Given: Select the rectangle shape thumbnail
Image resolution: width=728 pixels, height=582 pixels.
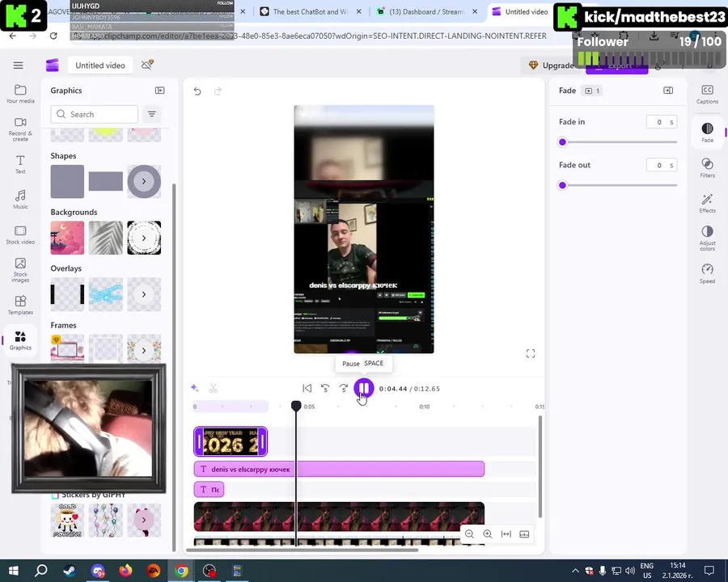Looking at the screenshot, I should tap(106, 181).
